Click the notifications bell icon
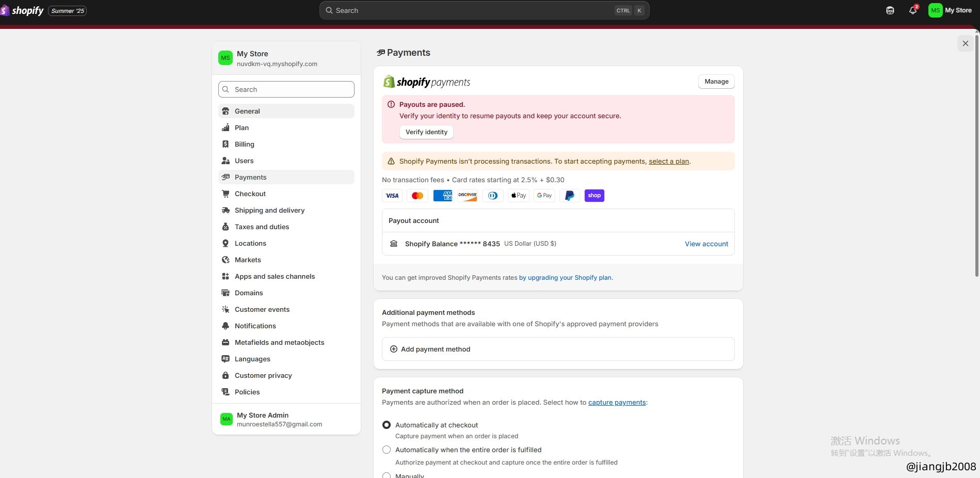Viewport: 980px width, 478px height. click(x=912, y=10)
